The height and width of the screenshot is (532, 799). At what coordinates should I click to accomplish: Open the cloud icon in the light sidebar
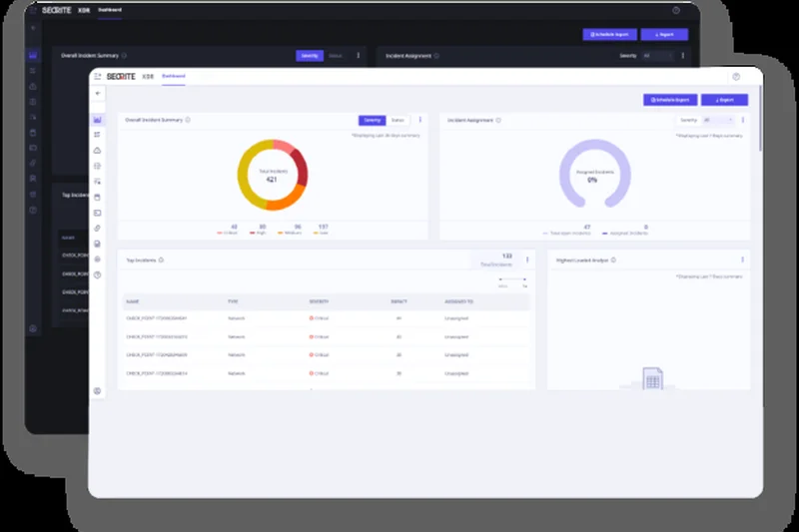pos(97,150)
